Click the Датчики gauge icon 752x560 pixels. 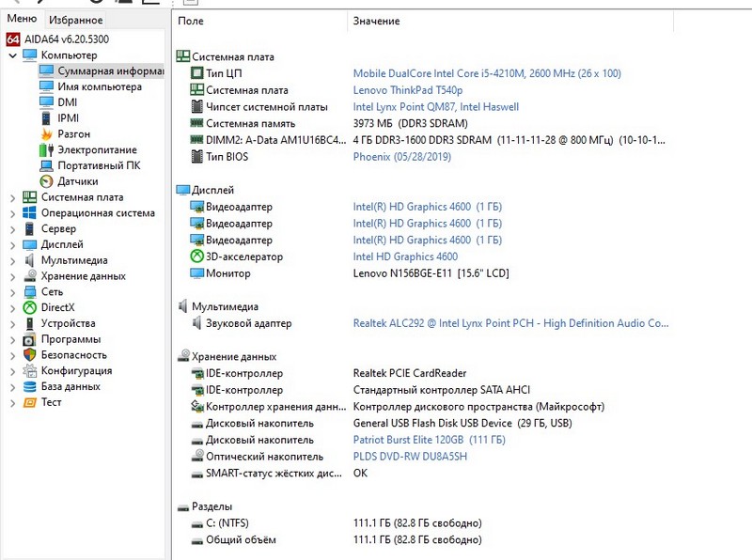coord(46,181)
